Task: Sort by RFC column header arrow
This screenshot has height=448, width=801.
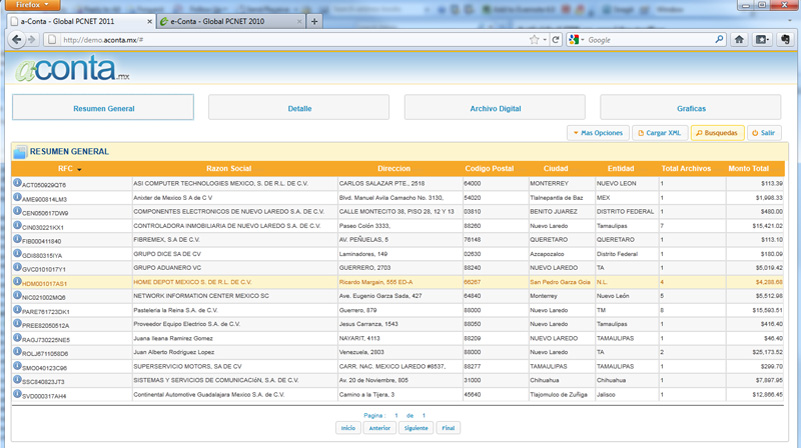Action: [x=79, y=169]
